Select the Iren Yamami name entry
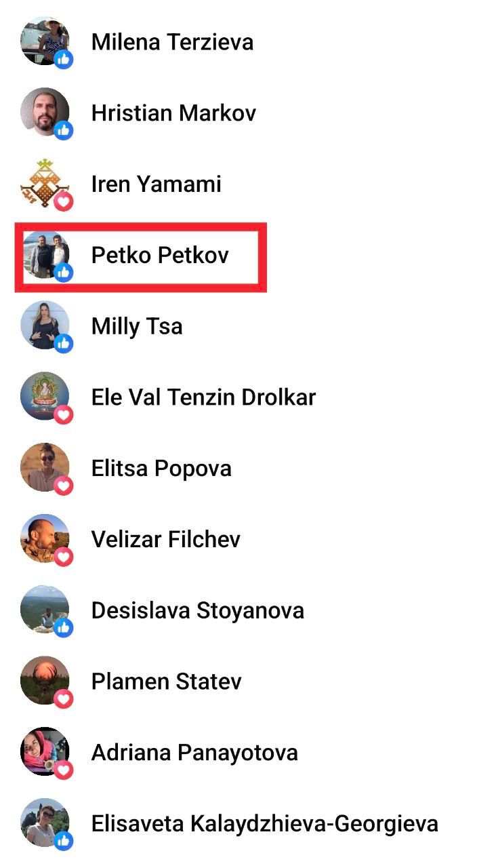Viewport: 498px width, 868px height. pyautogui.click(x=157, y=184)
